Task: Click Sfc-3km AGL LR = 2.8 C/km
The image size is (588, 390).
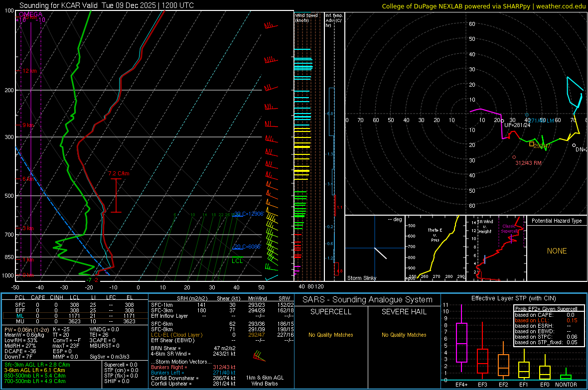Action: [x=37, y=365]
